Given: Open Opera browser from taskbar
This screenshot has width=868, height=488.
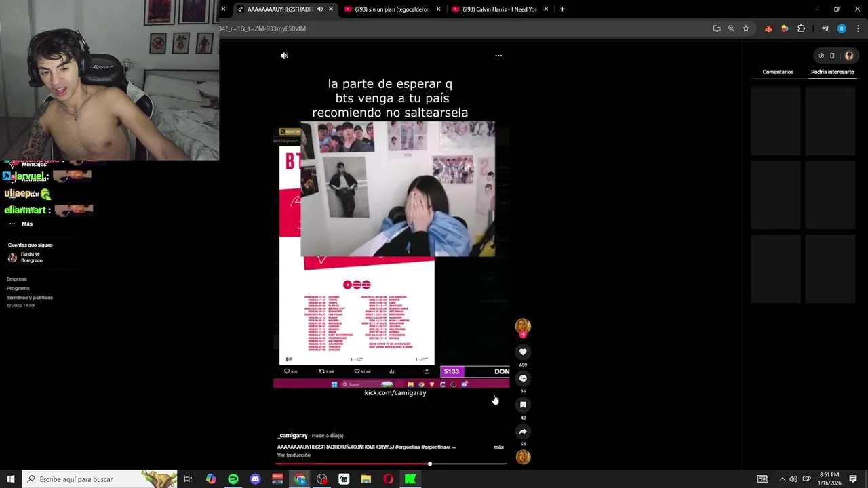Looking at the screenshot, I should click(x=388, y=479).
